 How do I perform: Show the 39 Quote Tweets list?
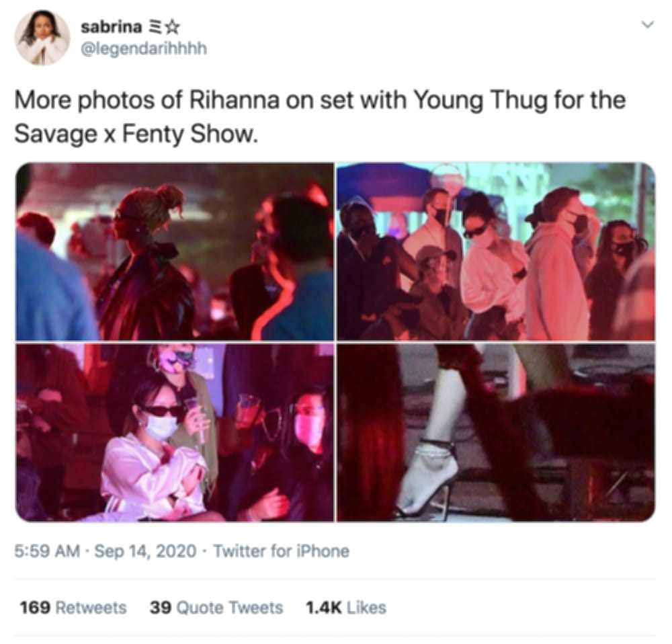pyautogui.click(x=216, y=608)
